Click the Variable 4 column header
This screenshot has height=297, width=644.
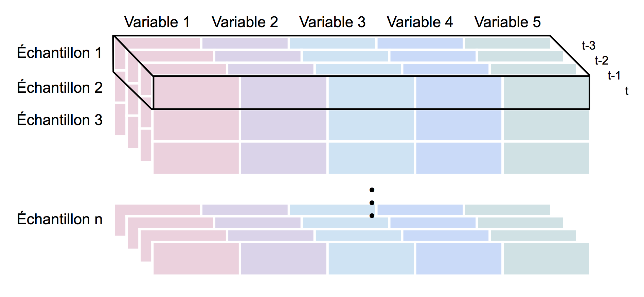coord(420,22)
